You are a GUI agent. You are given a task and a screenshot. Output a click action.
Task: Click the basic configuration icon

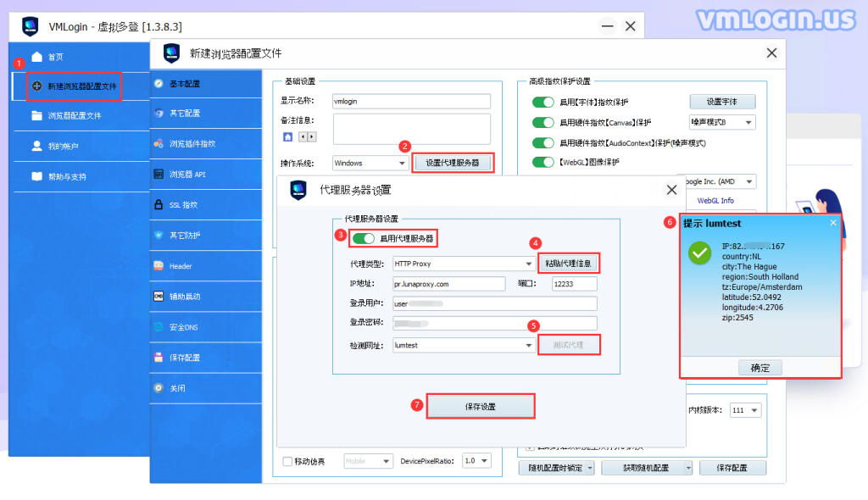pos(159,84)
